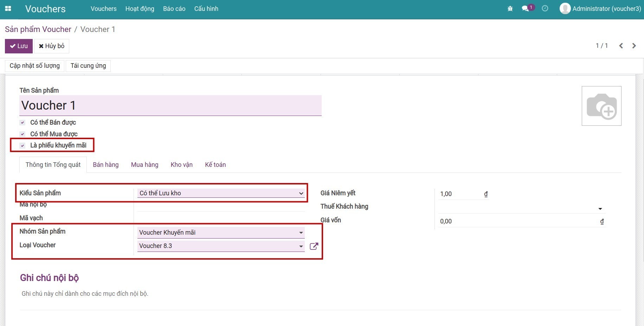Toggle Có thể Bán được checkbox

[x=22, y=123]
